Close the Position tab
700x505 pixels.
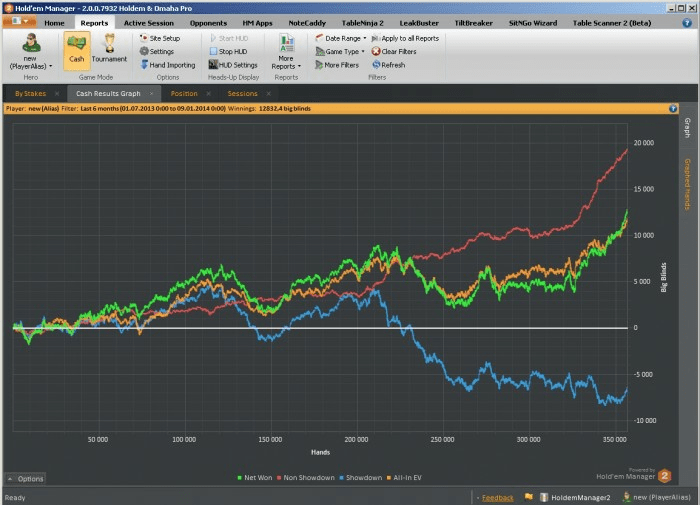pyautogui.click(x=208, y=93)
